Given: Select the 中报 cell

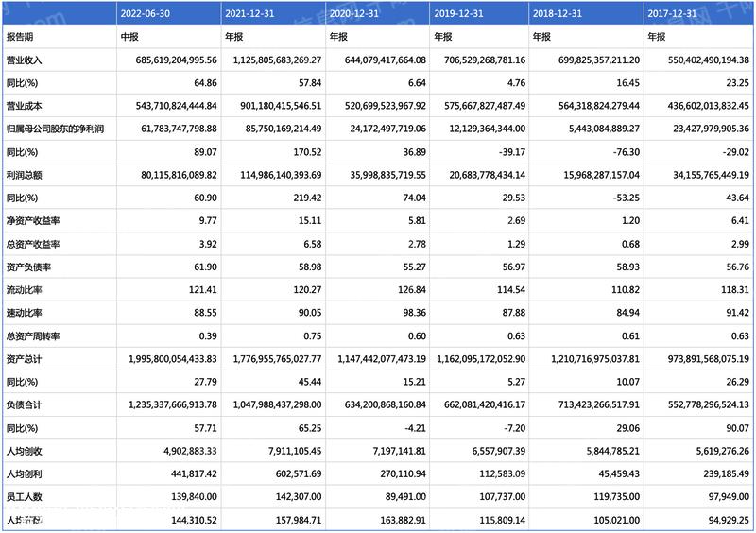Looking at the screenshot, I should (x=129, y=37).
